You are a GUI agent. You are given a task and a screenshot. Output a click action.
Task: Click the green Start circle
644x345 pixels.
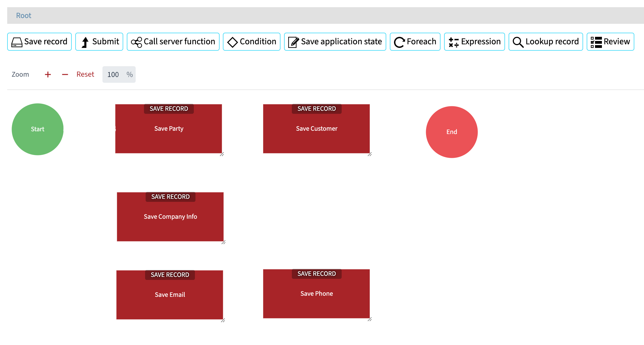tap(37, 129)
